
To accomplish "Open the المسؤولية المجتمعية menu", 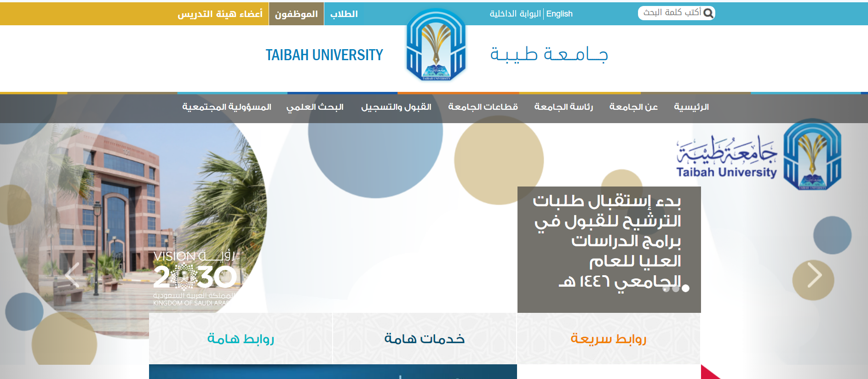I will click(x=227, y=107).
